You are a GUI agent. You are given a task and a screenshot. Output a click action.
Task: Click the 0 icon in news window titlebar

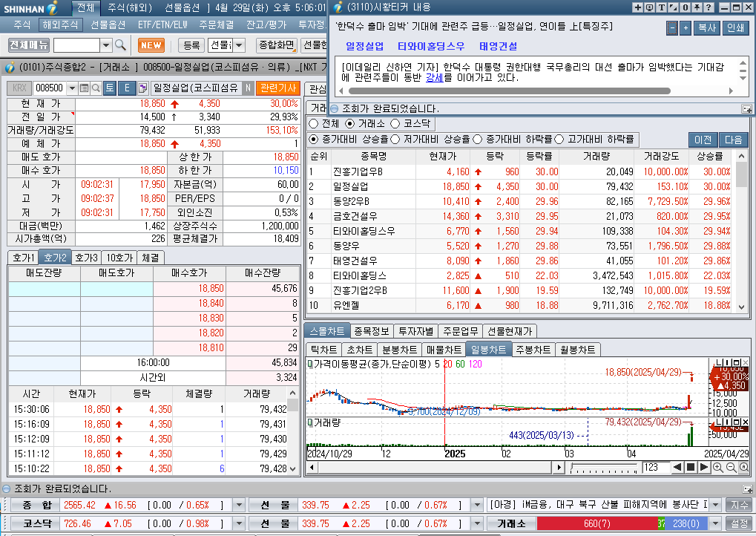click(x=685, y=7)
